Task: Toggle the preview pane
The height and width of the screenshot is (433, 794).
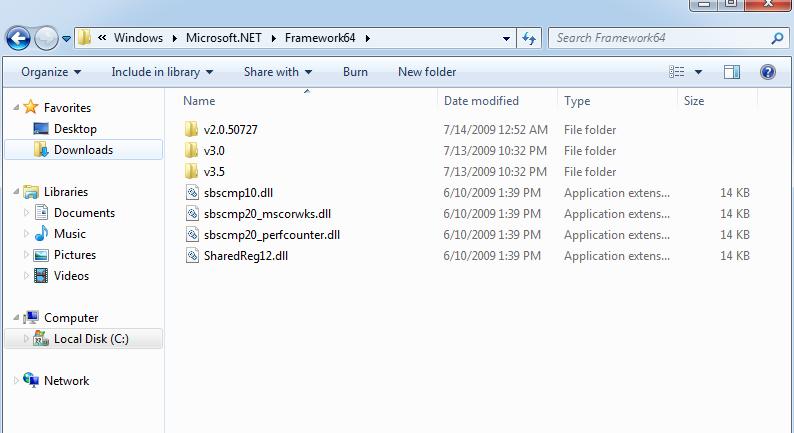Action: point(732,72)
